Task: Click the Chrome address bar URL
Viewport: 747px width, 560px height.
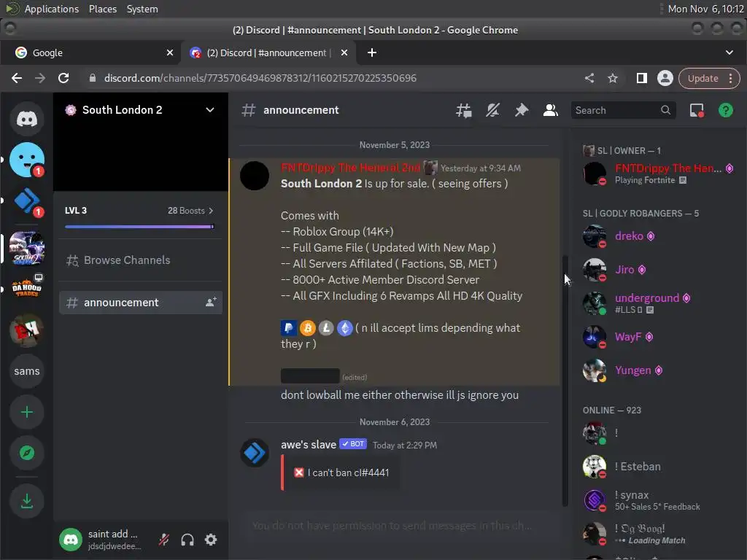Action: 260,78
